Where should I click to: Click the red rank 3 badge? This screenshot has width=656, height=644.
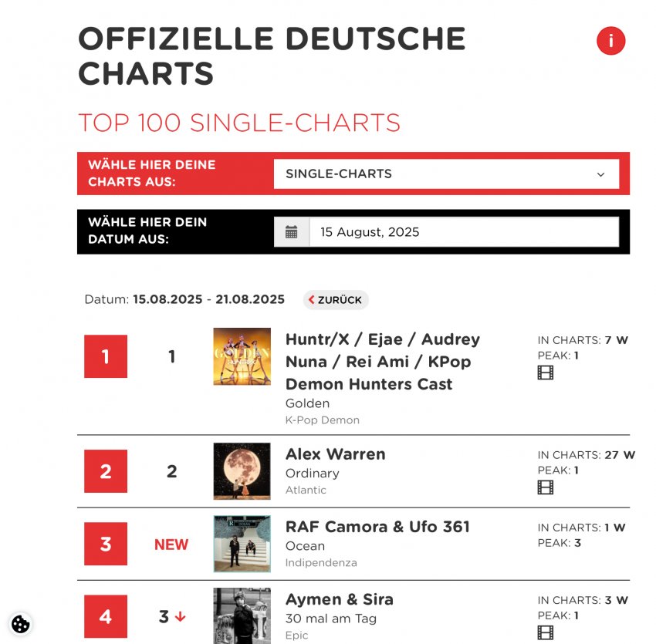point(106,544)
